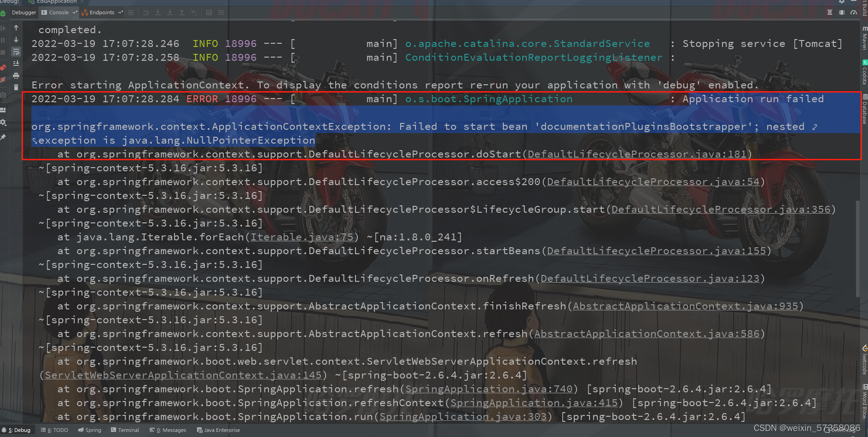This screenshot has height=437, width=868.
Task: Clear the console with the trash icon
Action: pyautogui.click(x=16, y=87)
